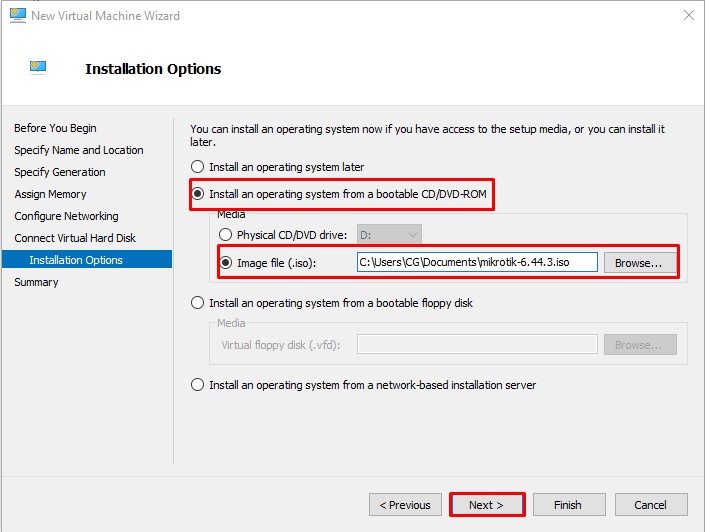Open the Summary step
705x532 pixels.
point(36,282)
